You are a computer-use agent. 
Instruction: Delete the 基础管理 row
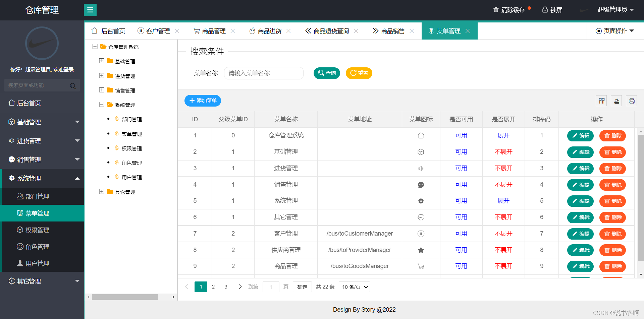tap(612, 152)
